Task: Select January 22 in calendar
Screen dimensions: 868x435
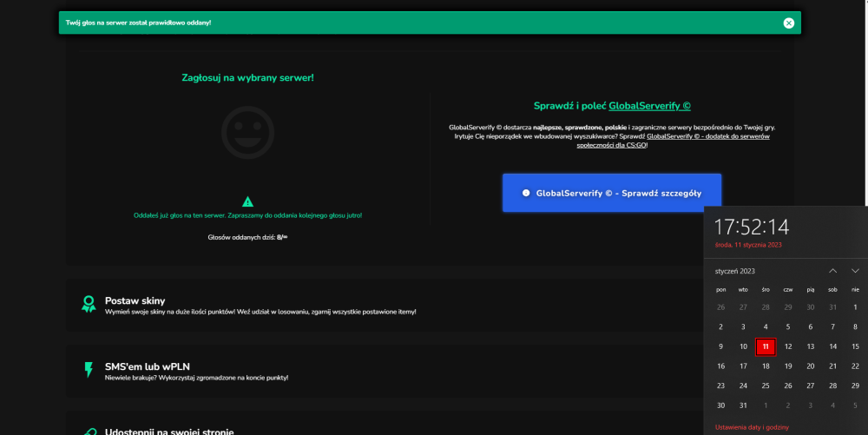Action: pos(855,366)
